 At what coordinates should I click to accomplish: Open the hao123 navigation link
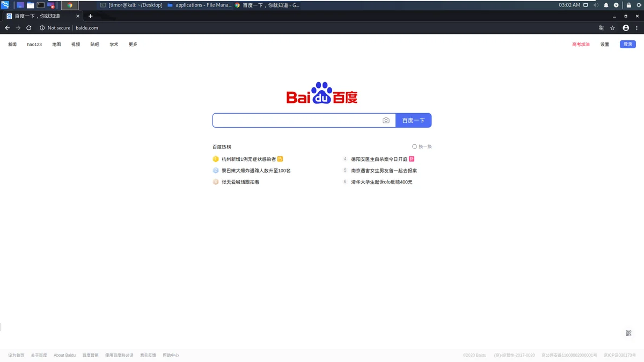pyautogui.click(x=34, y=45)
